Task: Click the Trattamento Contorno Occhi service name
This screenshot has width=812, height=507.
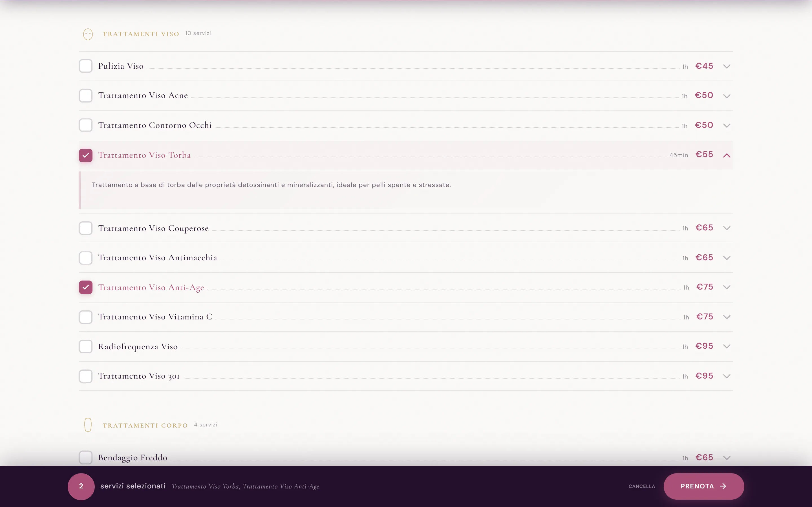Action: (x=155, y=125)
